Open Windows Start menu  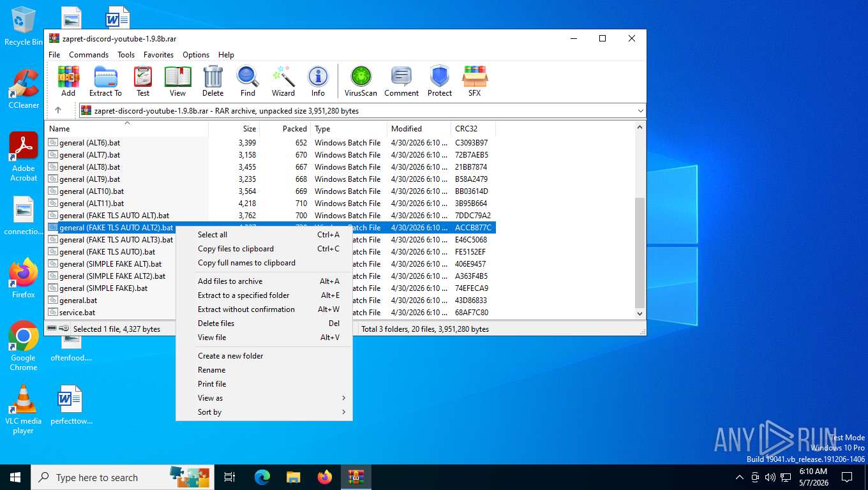[15, 477]
